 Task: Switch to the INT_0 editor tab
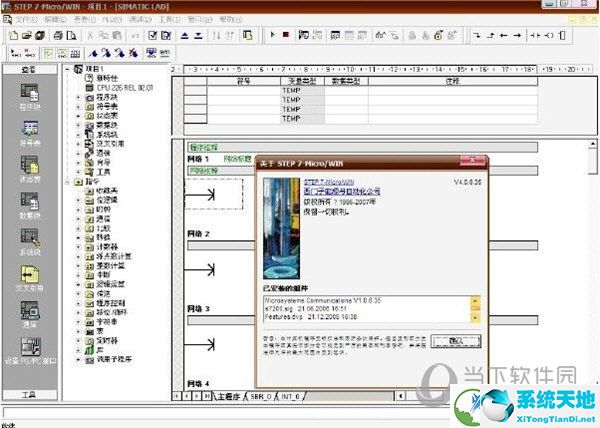pyautogui.click(x=290, y=397)
